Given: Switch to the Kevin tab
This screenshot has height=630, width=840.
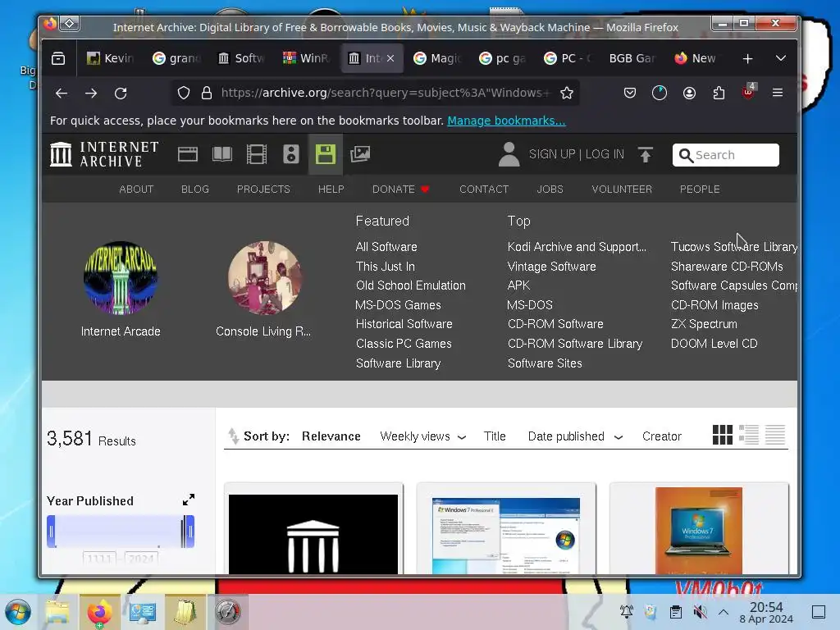Looking at the screenshot, I should 112,58.
